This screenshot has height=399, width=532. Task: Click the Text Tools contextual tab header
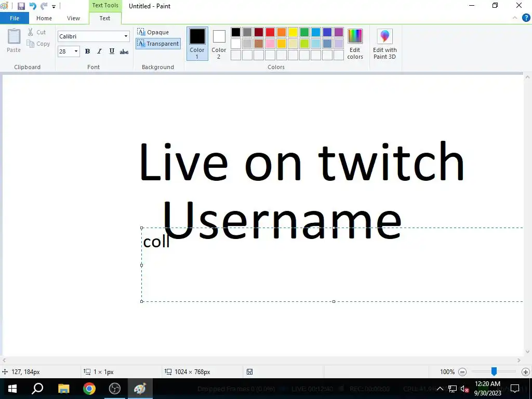pos(105,5)
